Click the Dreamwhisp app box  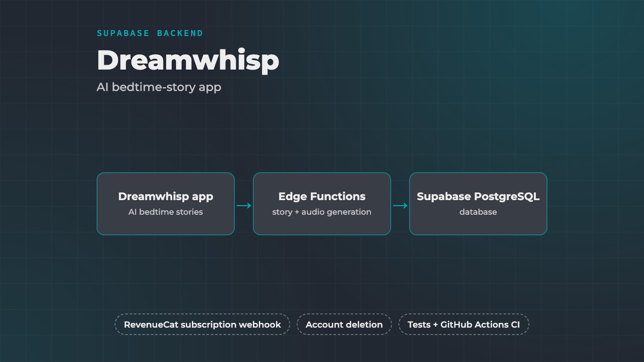click(166, 204)
